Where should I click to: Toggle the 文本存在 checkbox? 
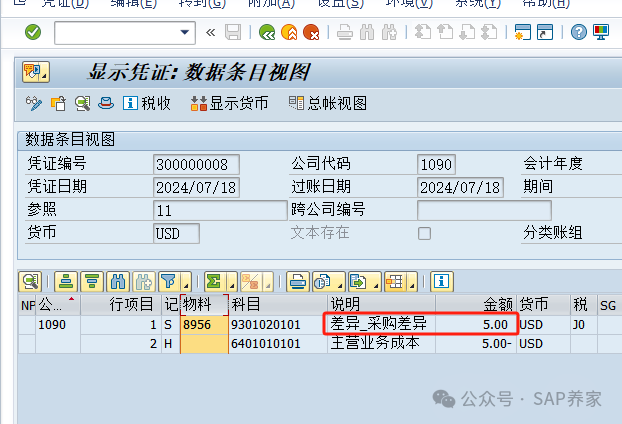click(424, 233)
